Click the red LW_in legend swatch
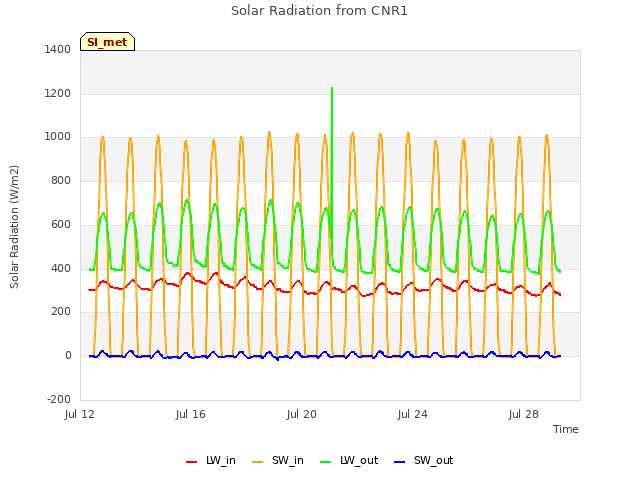Viewport: 640px width, 480px height. point(191,462)
